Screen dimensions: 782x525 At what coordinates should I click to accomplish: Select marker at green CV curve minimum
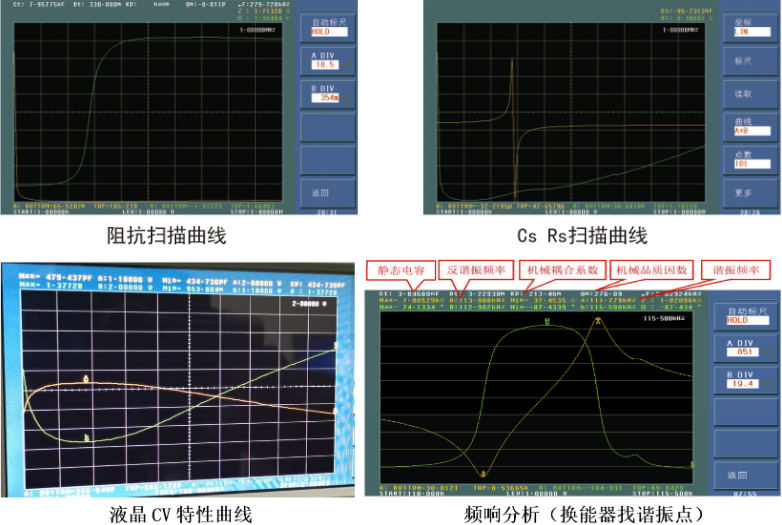click(87, 437)
